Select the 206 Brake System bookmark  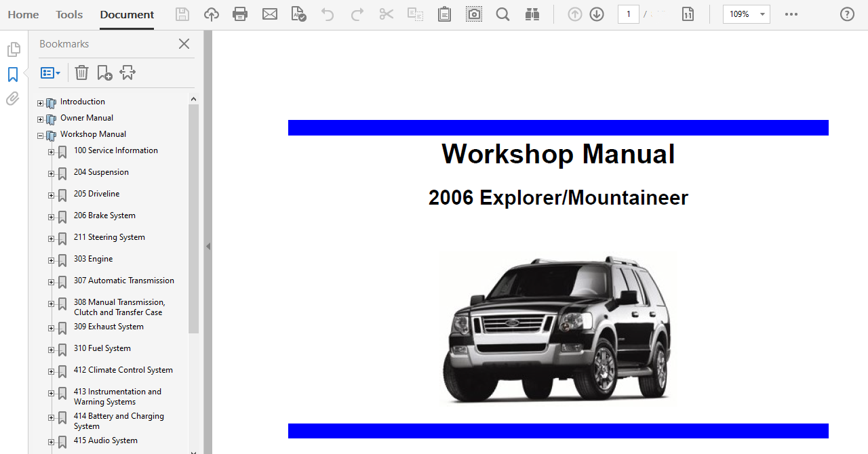[104, 215]
